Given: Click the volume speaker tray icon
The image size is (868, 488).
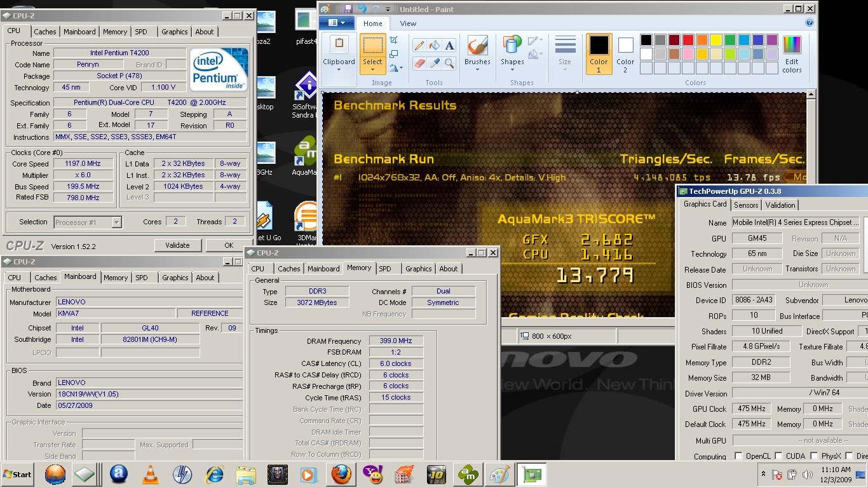Looking at the screenshot, I should 807,475.
